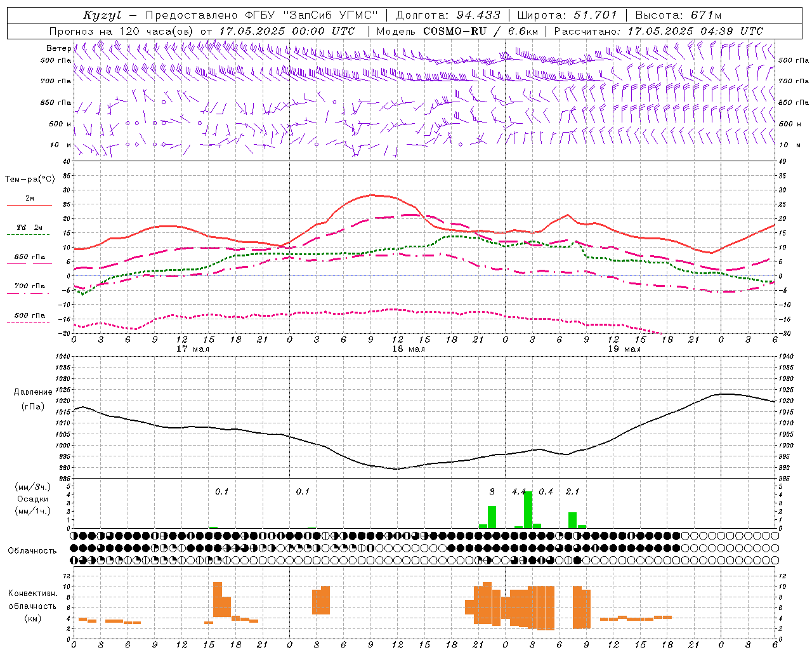Click the "500 гПа" temperature legend entry

(x=29, y=315)
